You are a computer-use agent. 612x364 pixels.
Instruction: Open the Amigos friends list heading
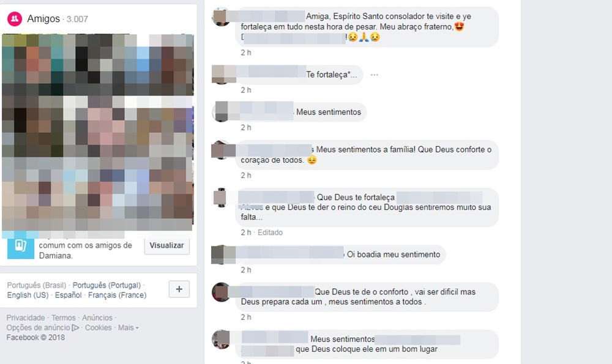(43, 19)
